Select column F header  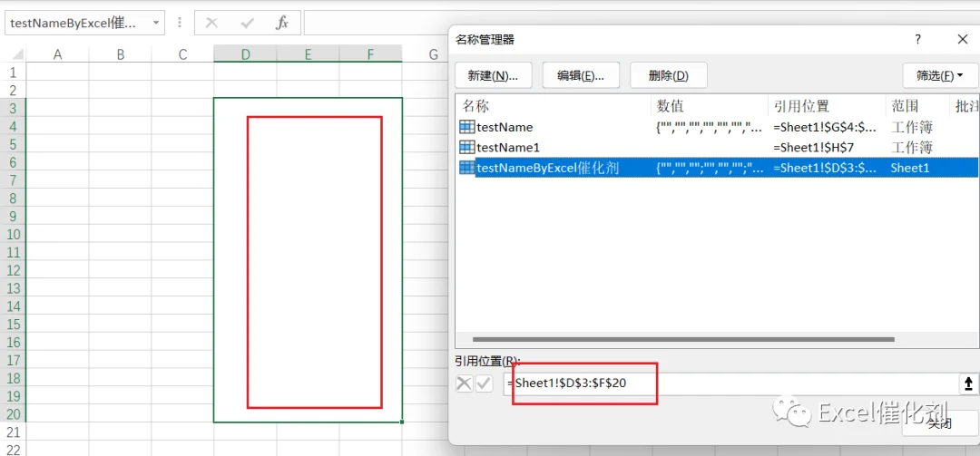point(370,54)
